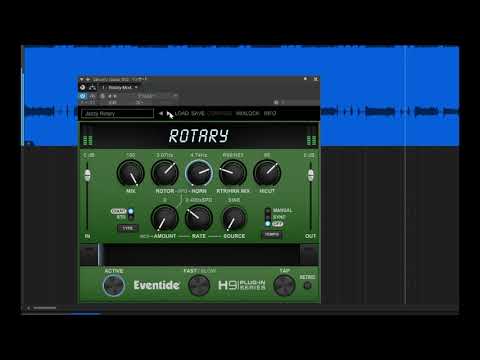Click the ribbon strip handle
The width and height of the screenshot is (480, 360).
[x=100, y=255]
